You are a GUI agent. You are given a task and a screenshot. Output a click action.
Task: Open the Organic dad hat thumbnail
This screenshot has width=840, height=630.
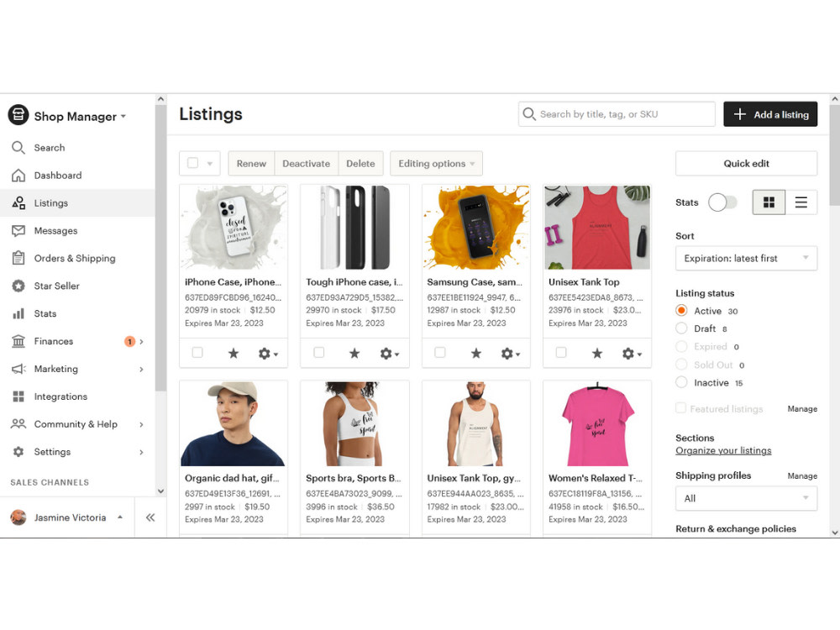tap(233, 423)
